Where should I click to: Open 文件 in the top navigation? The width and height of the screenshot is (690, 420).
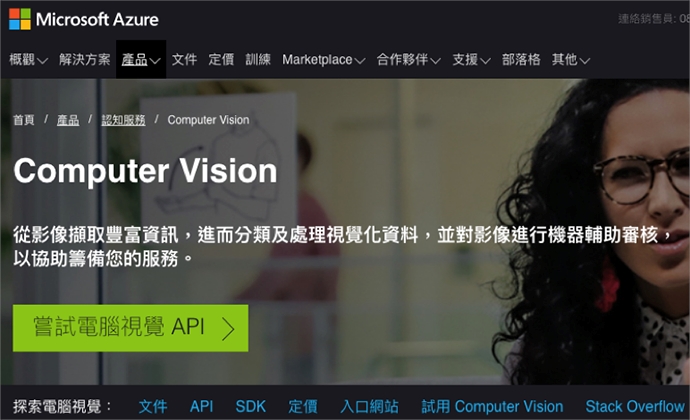(184, 59)
